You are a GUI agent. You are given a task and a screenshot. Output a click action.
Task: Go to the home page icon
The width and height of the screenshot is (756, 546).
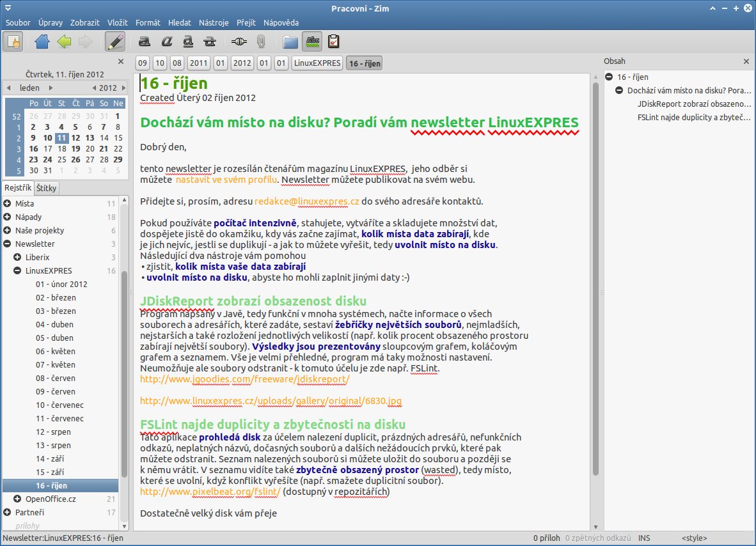(42, 42)
